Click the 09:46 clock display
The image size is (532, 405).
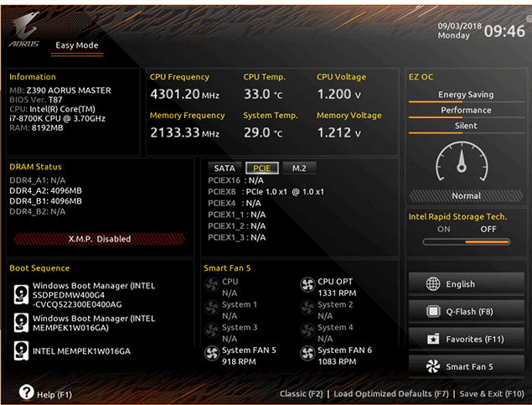click(504, 31)
